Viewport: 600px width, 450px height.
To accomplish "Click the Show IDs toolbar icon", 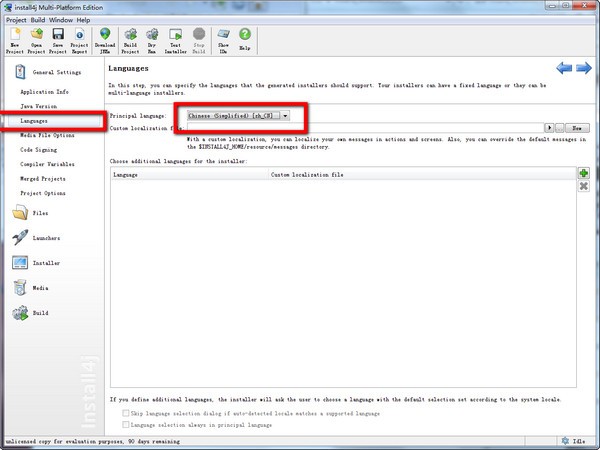I will tap(222, 38).
